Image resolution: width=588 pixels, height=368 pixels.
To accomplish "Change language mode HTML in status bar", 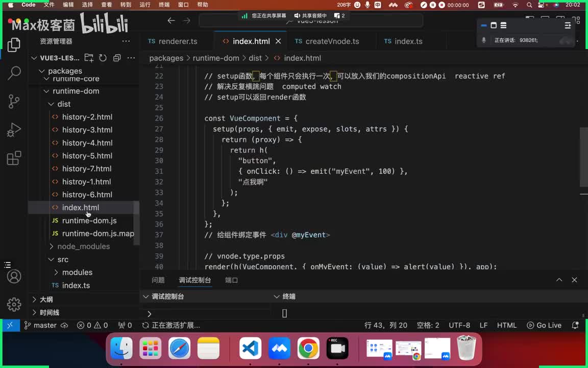I will pyautogui.click(x=507, y=325).
